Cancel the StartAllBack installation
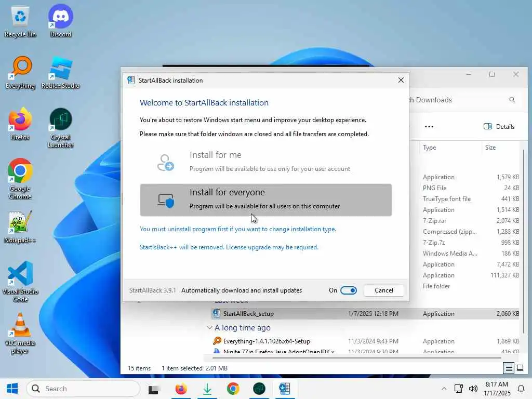 384,290
